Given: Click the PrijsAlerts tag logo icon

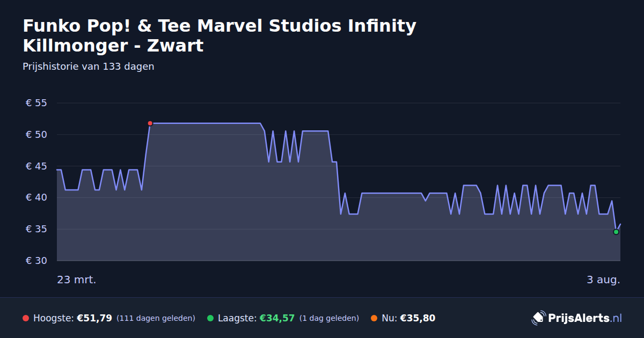Looking at the screenshot, I should (x=538, y=318).
